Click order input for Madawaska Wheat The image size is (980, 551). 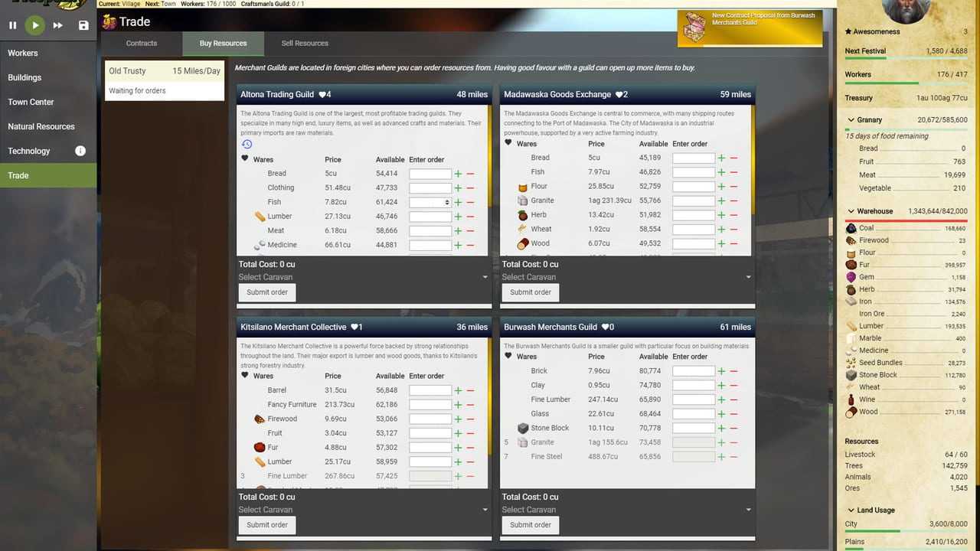pos(693,229)
